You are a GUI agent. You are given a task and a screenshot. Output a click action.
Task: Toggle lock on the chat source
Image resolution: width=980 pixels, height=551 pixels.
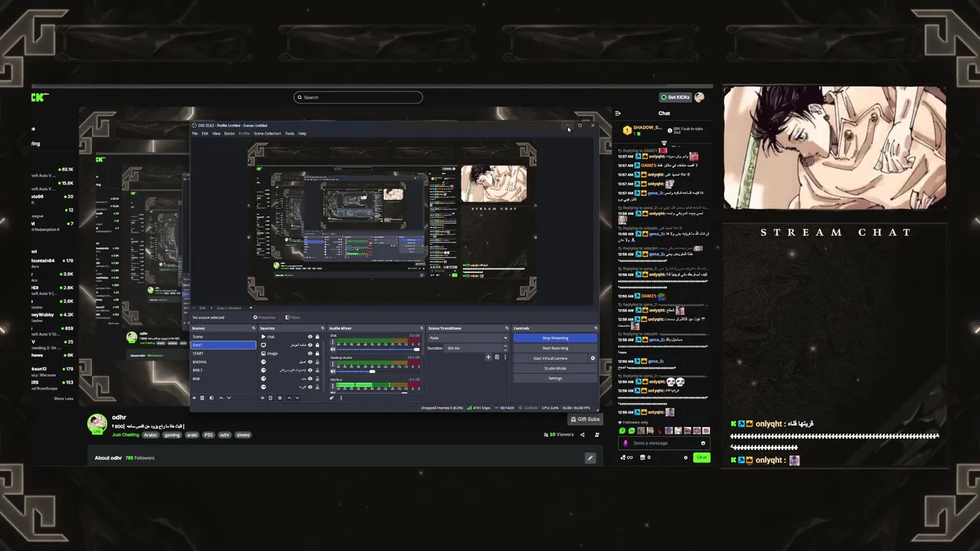317,337
